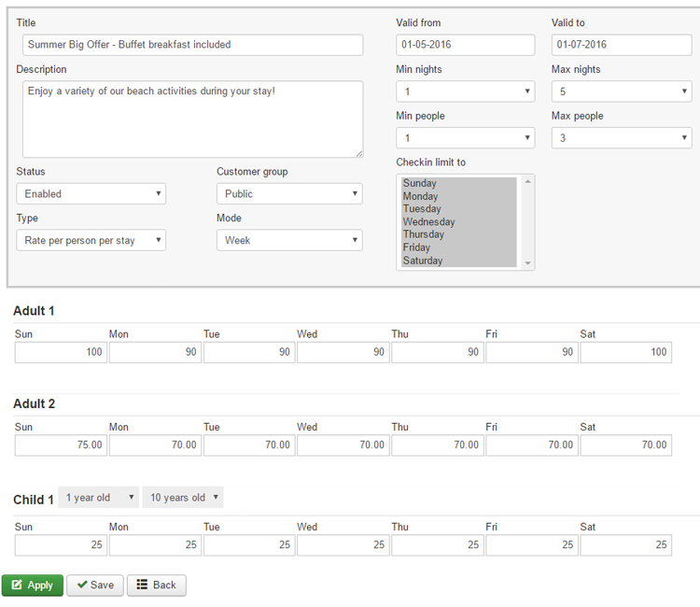Open Child 1 maximum age dropdown
The width and height of the screenshot is (700, 607).
click(183, 498)
